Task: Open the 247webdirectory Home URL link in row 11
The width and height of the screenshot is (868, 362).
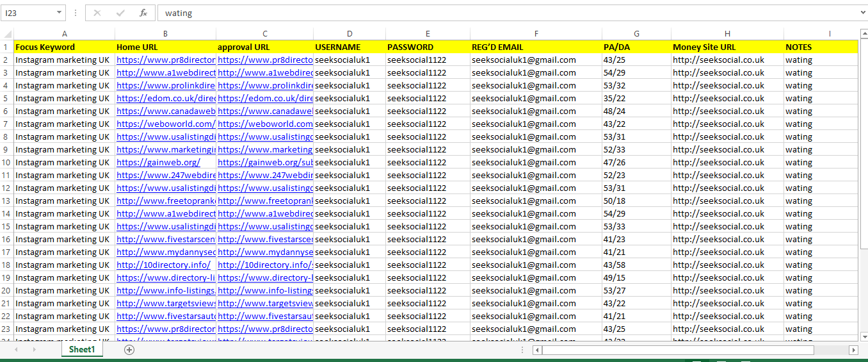Action: point(166,175)
